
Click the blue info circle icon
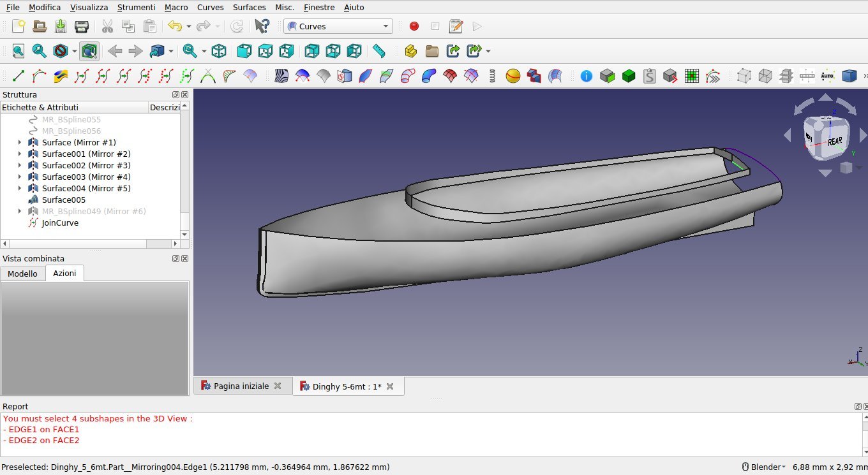tap(587, 76)
